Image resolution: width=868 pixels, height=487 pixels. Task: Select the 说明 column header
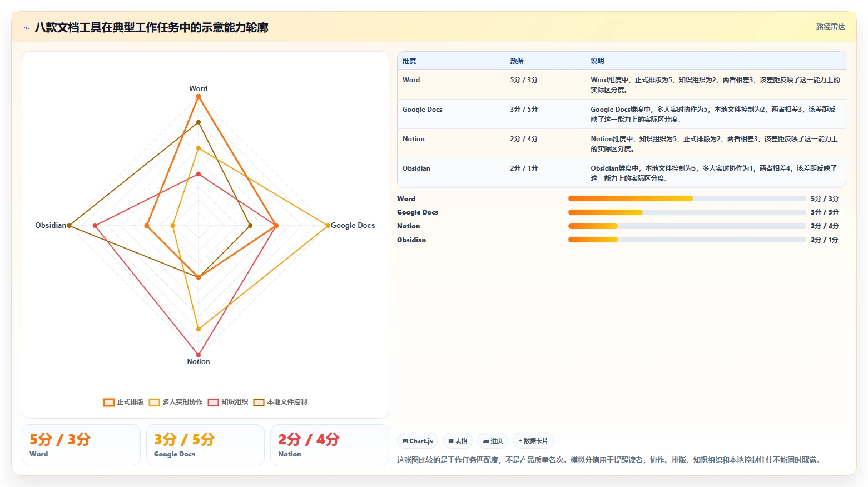click(597, 61)
